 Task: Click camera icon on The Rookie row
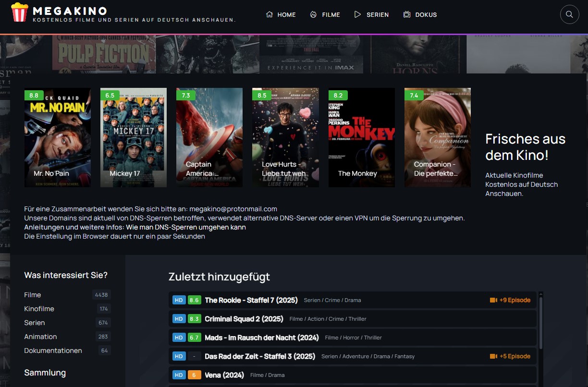coord(493,300)
